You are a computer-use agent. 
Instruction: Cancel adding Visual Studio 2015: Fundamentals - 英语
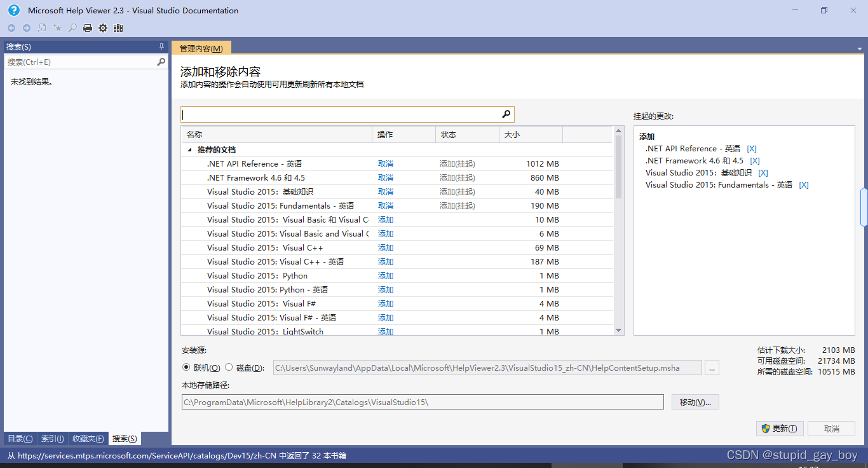click(386, 206)
